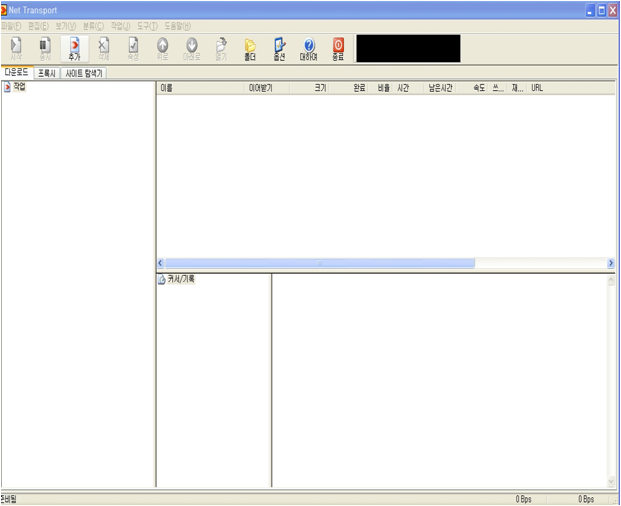Click the black speed graph display in the toolbar

tap(408, 48)
